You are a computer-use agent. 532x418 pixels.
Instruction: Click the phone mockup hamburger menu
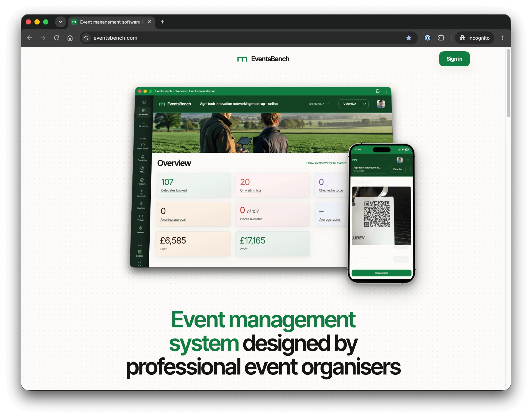tap(408, 160)
